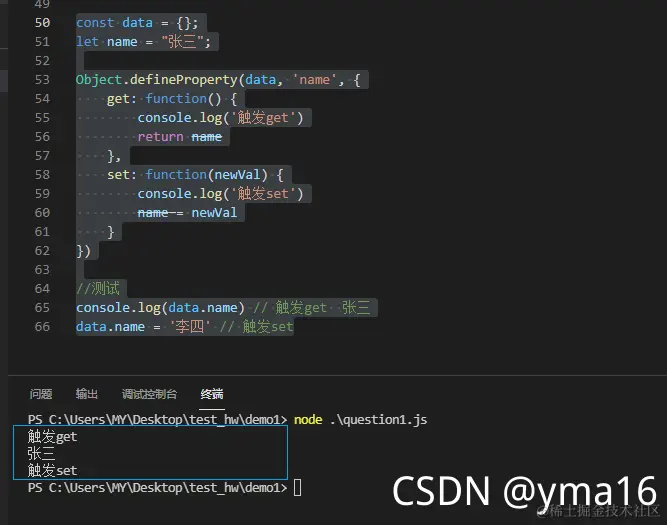Click line number 58 in gutter

pos(42,174)
